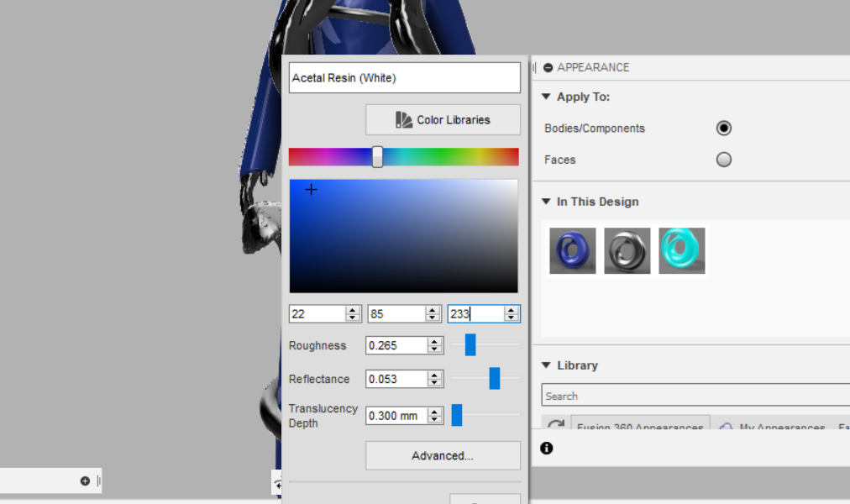
Task: Select the gray metallic torus appearance
Action: 627,249
